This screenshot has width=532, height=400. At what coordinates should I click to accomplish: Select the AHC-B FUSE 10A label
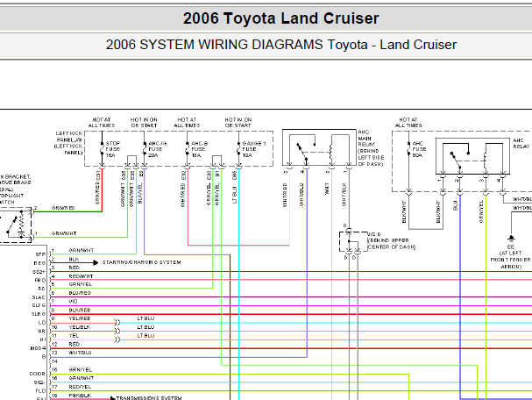pyautogui.click(x=199, y=149)
